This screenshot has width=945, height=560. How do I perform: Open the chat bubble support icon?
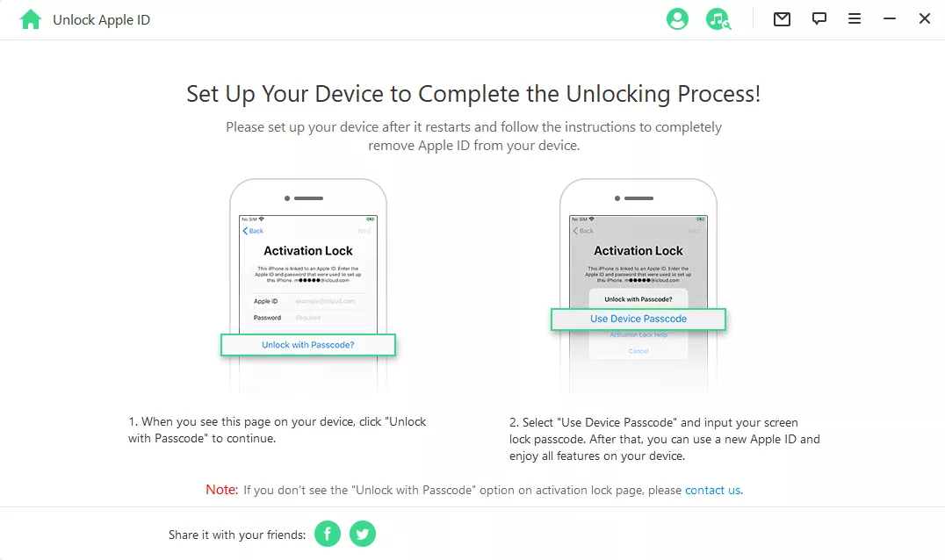[x=819, y=18]
